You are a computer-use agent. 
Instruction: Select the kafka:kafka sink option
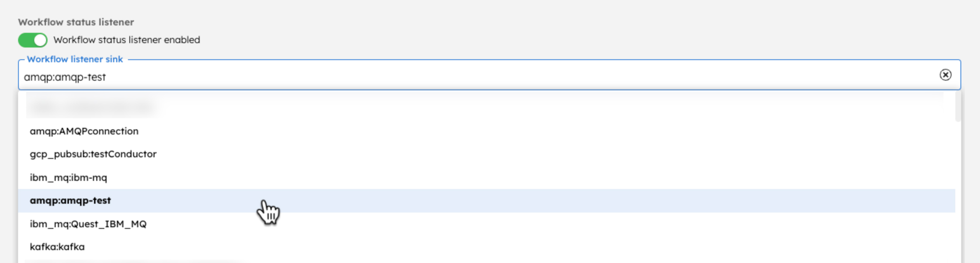(x=58, y=247)
